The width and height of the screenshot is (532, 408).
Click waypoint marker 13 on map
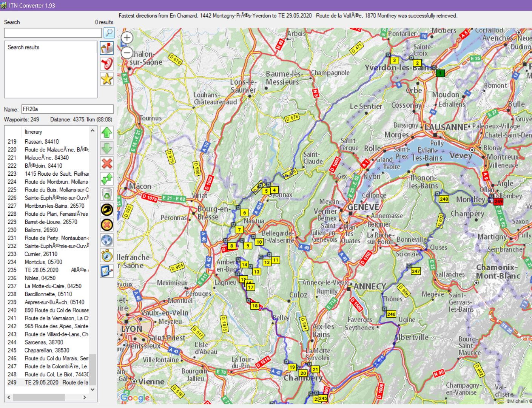click(x=257, y=271)
